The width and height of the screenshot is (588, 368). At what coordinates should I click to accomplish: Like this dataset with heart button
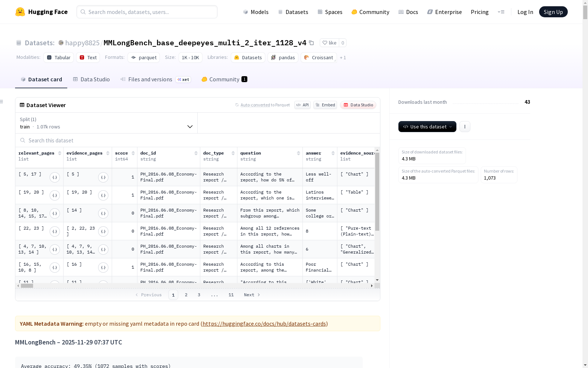point(329,43)
